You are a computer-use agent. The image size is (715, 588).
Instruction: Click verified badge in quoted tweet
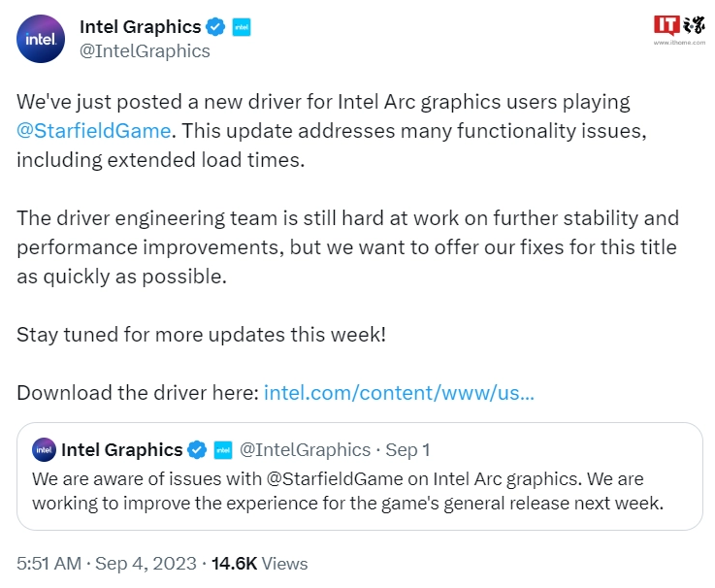197,450
